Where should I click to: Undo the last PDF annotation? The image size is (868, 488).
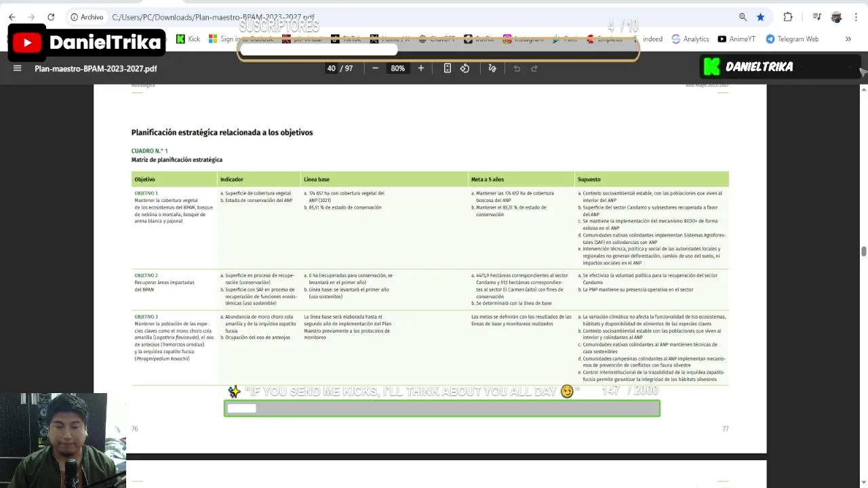click(517, 68)
